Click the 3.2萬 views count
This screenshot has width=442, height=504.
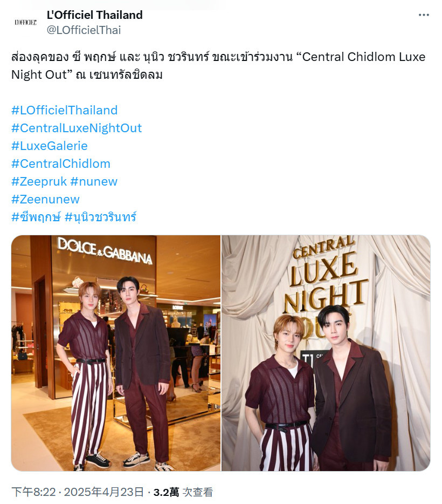166,492
